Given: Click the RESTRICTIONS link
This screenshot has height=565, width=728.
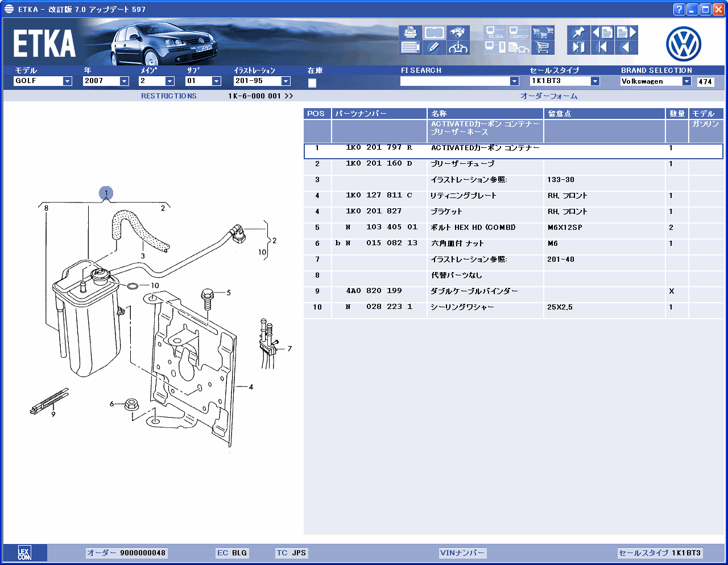Looking at the screenshot, I should 169,96.
